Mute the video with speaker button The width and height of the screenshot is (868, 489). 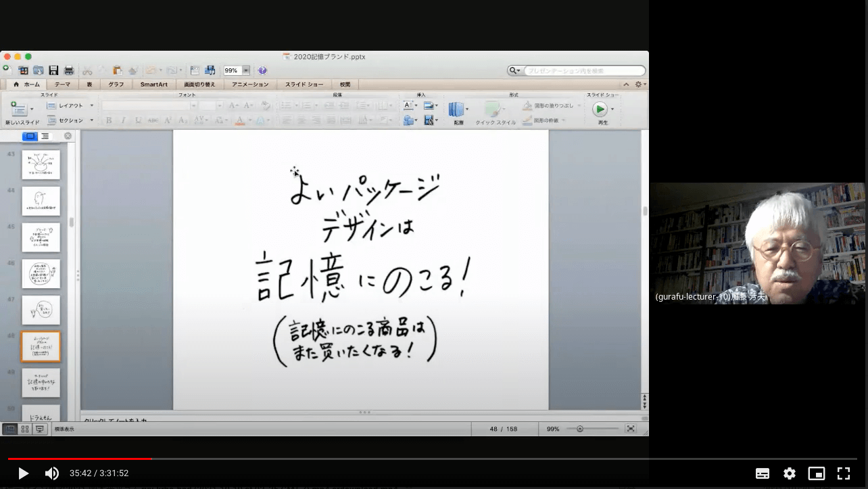coord(51,473)
